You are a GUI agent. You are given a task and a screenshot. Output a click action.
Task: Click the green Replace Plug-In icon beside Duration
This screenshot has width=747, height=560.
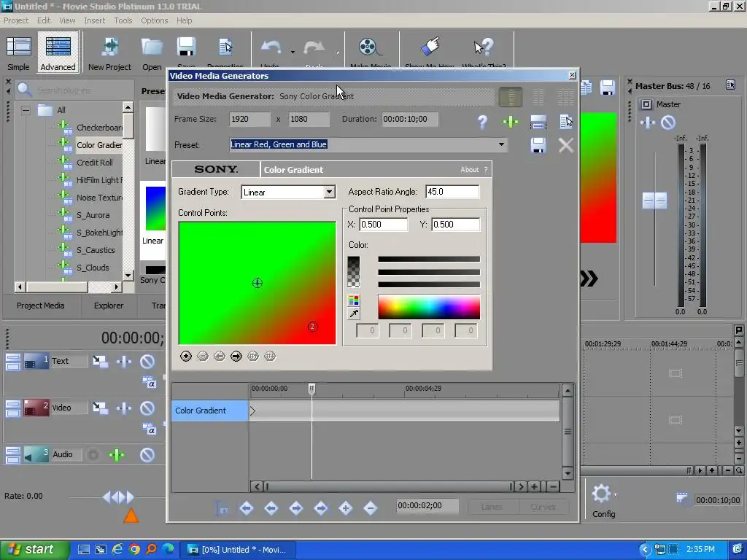point(510,122)
